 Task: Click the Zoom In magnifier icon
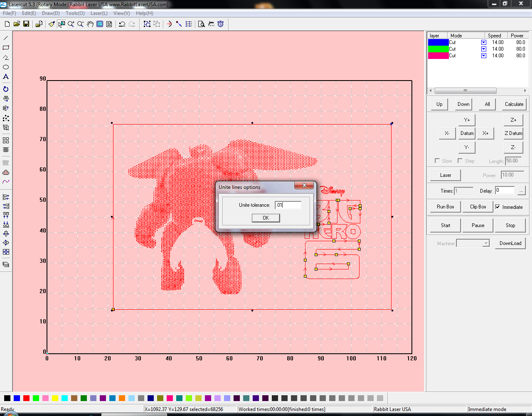tap(71, 24)
